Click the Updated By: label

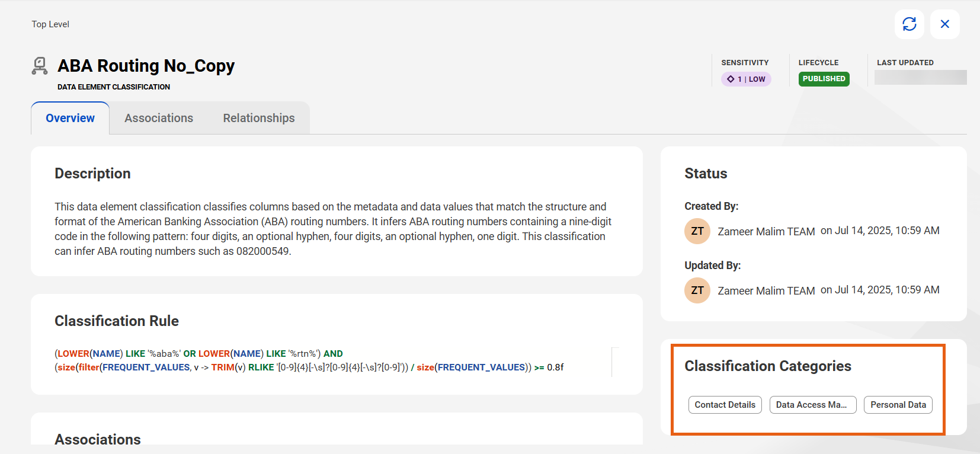pyautogui.click(x=712, y=266)
